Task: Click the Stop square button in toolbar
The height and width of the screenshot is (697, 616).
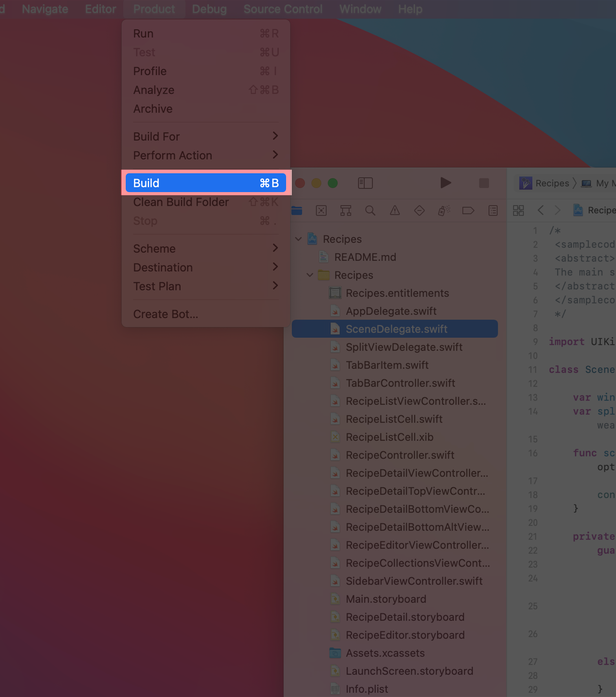Action: tap(484, 183)
